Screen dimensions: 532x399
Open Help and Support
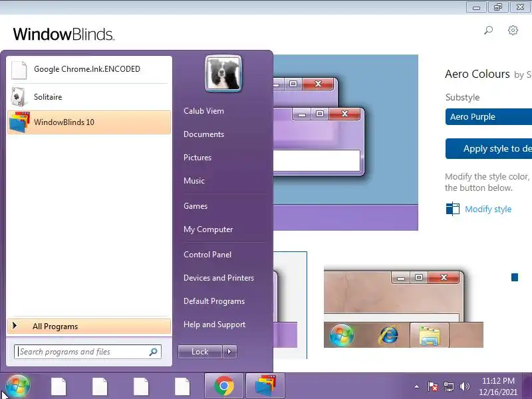pyautogui.click(x=214, y=325)
